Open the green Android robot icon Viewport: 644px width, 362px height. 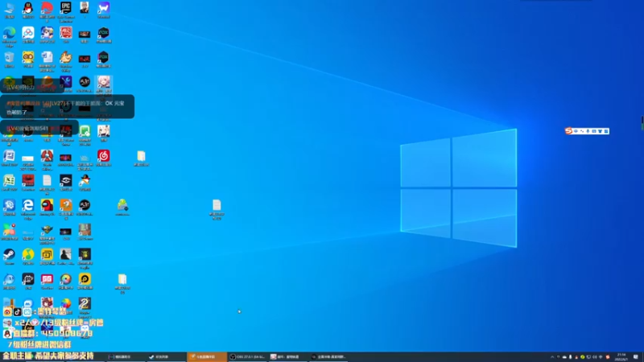(x=122, y=207)
